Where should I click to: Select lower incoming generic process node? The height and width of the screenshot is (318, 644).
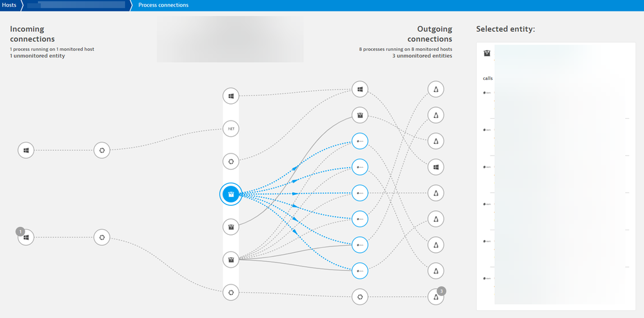102,237
